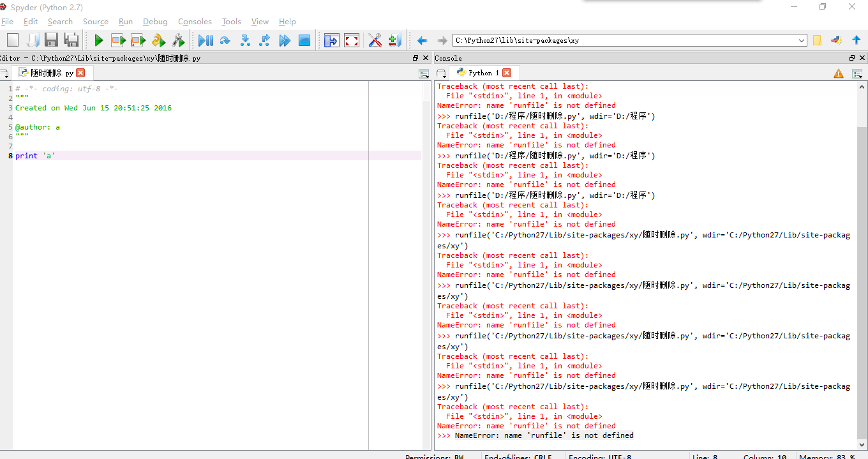Start debugging with the debug icon

[206, 40]
